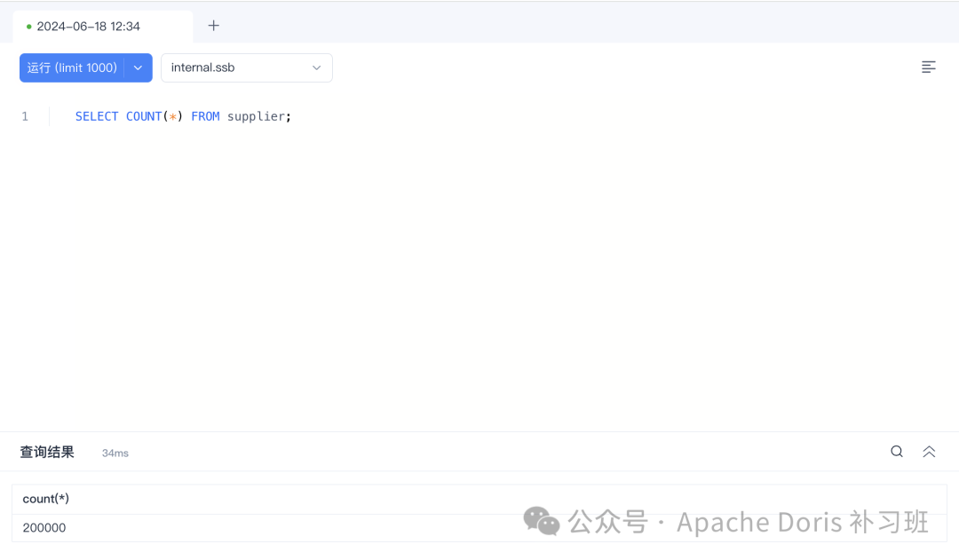Click the 查询结果 results panel label
The image size is (959, 560).
tap(46, 452)
